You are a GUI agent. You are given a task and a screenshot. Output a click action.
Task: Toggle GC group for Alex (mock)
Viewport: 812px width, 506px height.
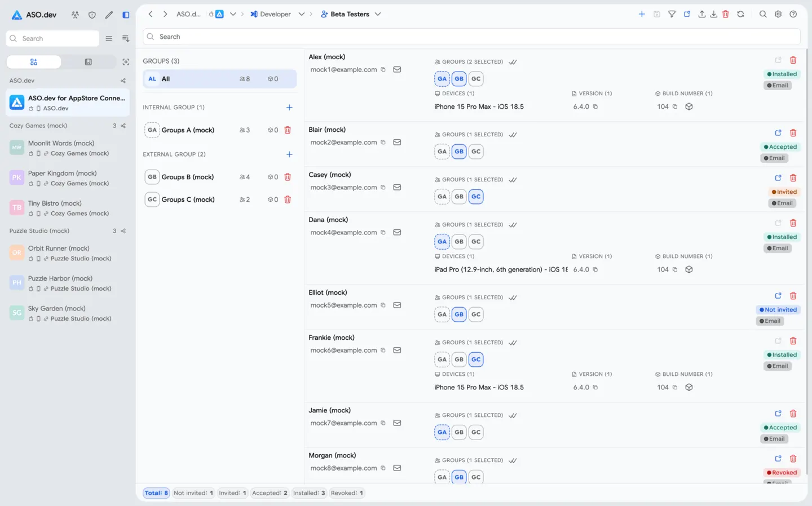click(476, 79)
